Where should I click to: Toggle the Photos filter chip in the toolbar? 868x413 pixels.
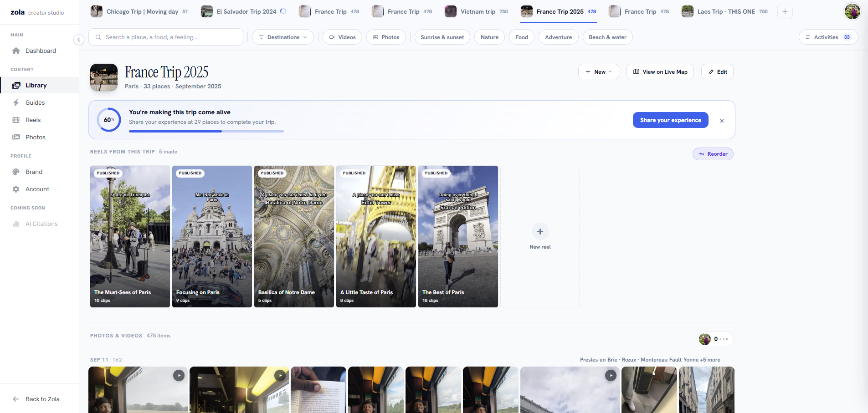pos(386,37)
